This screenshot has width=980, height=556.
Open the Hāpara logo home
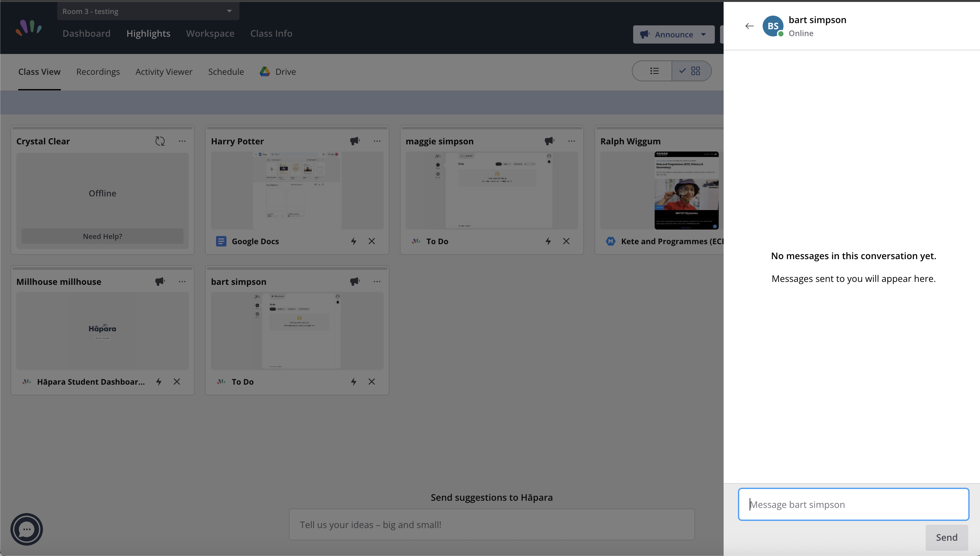click(29, 28)
